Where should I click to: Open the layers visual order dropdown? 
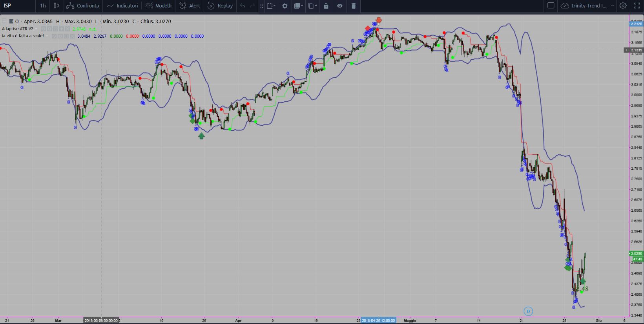(298, 6)
